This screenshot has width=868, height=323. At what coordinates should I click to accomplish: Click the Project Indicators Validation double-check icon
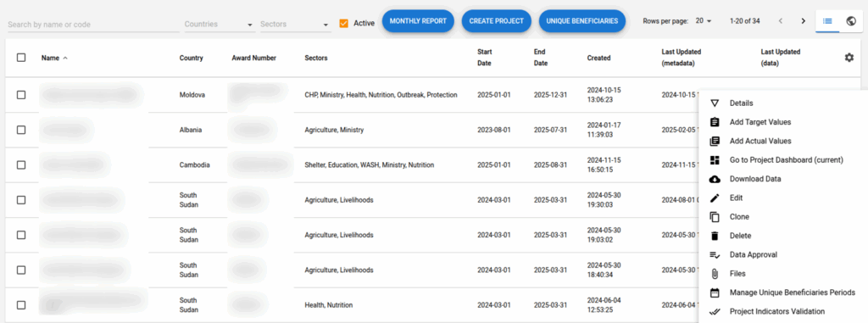click(714, 311)
